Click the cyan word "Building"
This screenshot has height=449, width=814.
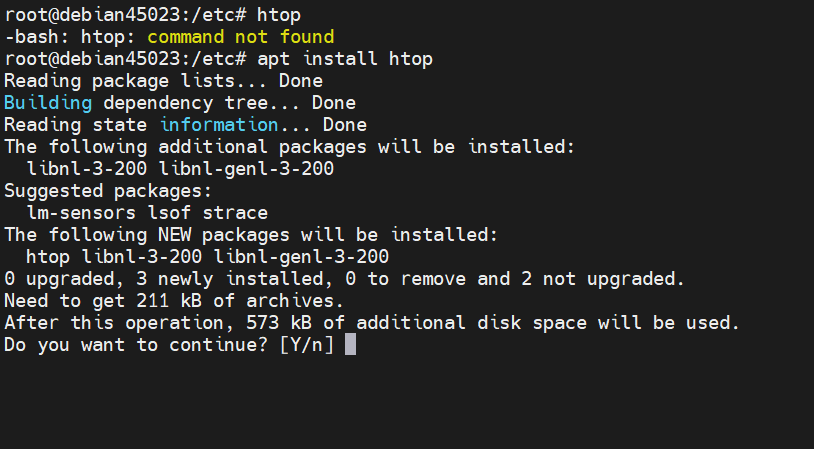point(48,103)
